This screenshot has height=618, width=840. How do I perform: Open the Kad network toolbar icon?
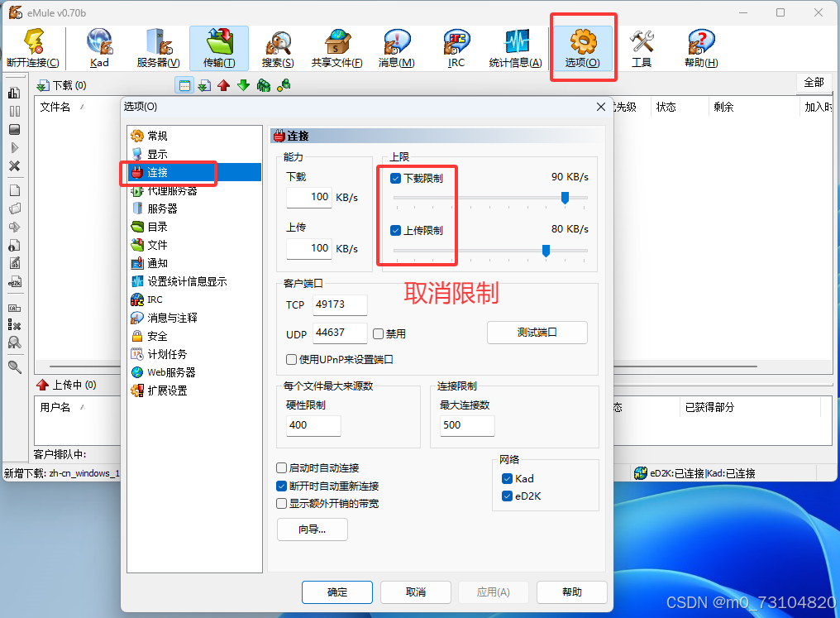coord(100,48)
